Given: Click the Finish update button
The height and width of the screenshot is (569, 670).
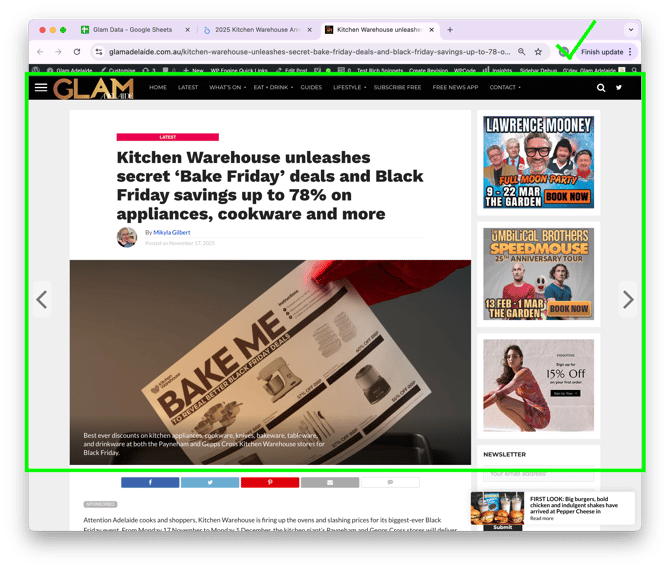Looking at the screenshot, I should pos(601,51).
